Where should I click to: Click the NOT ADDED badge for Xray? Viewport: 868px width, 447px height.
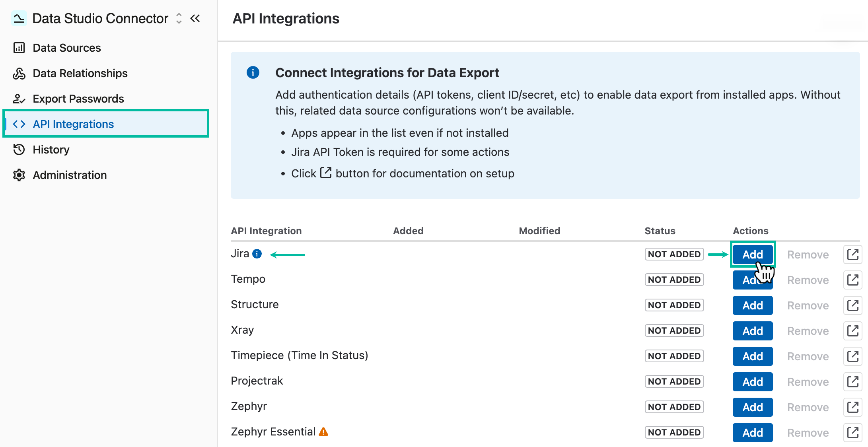(674, 330)
